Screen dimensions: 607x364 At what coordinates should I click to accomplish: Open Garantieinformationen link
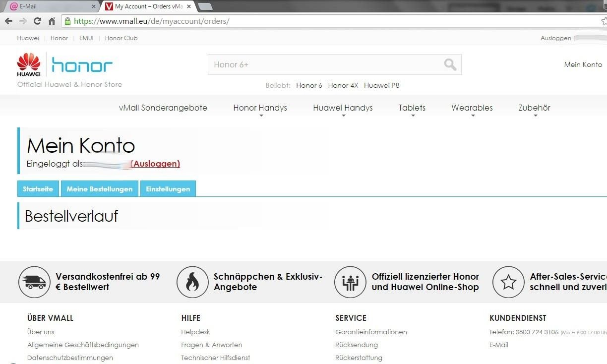[x=371, y=332]
